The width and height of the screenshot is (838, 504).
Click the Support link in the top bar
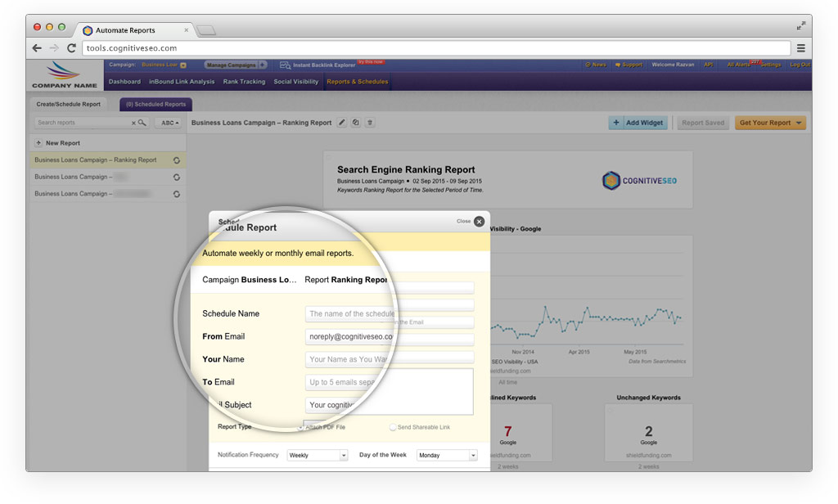point(628,65)
